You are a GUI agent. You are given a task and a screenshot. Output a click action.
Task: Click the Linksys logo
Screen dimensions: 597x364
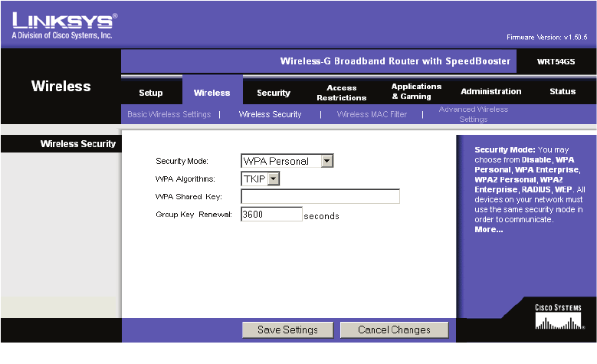(64, 21)
